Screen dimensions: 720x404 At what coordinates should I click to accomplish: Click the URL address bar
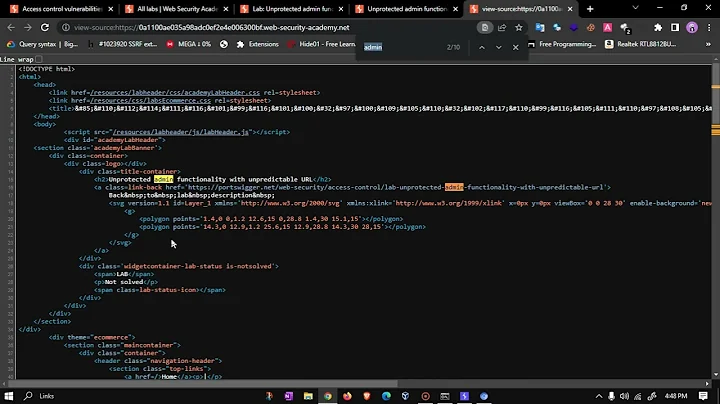(269, 28)
